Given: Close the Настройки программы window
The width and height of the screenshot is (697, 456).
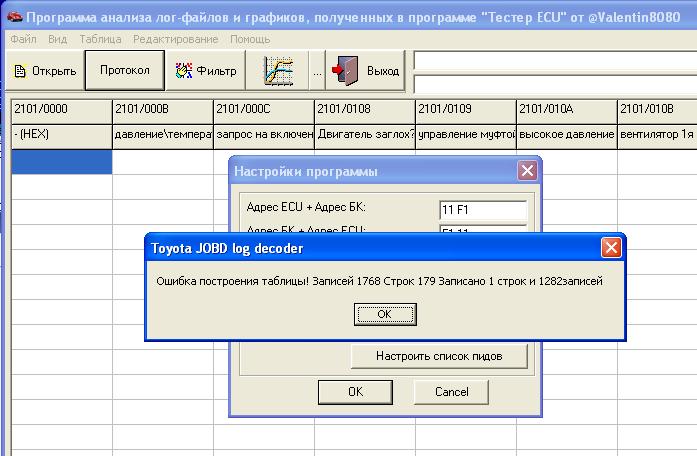Looking at the screenshot, I should [x=527, y=171].
